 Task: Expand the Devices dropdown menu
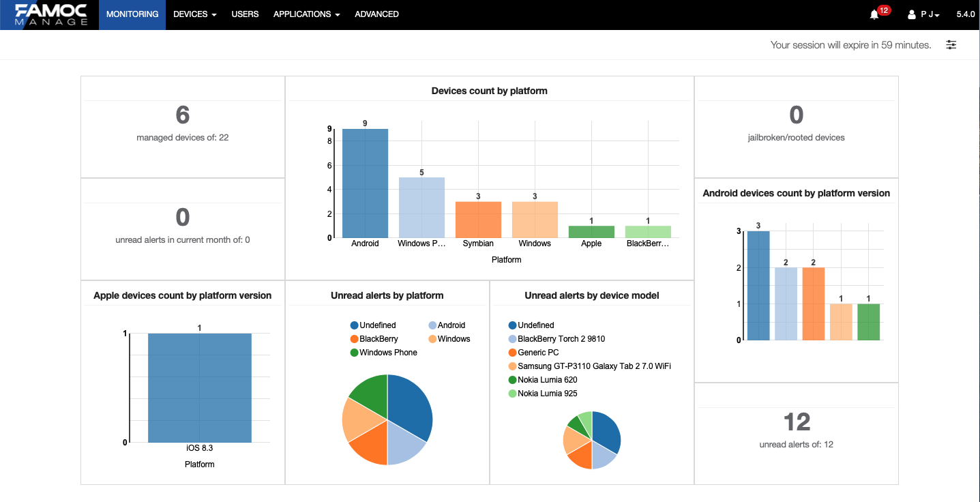pos(194,14)
